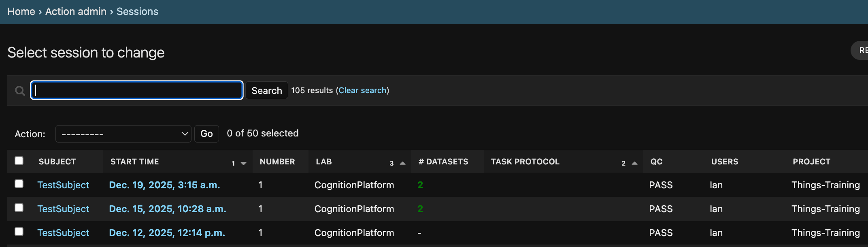Image resolution: width=868 pixels, height=247 pixels.
Task: Open TestSubject for Dec. 15 session
Action: (x=63, y=209)
